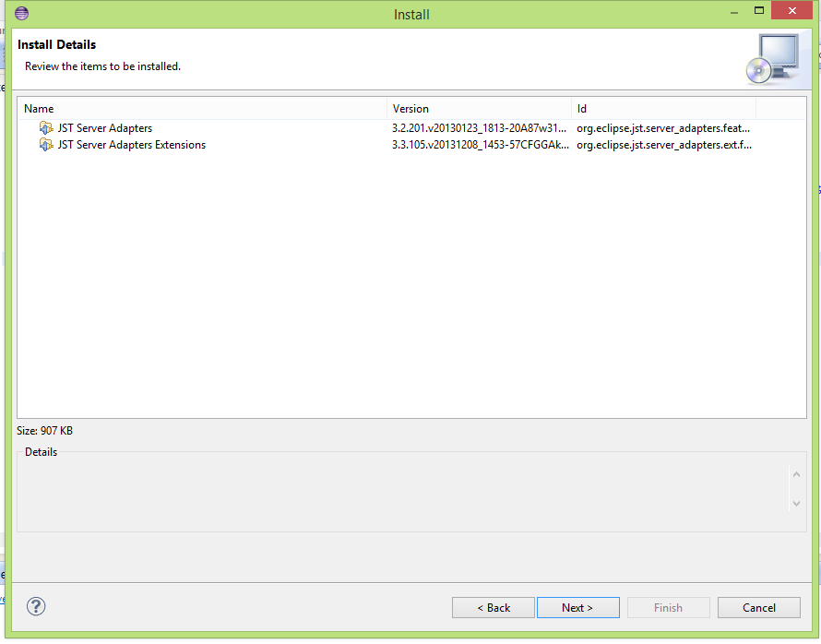Proceed with the Next button
Viewport: 821px width, 644px height.
[x=578, y=608]
